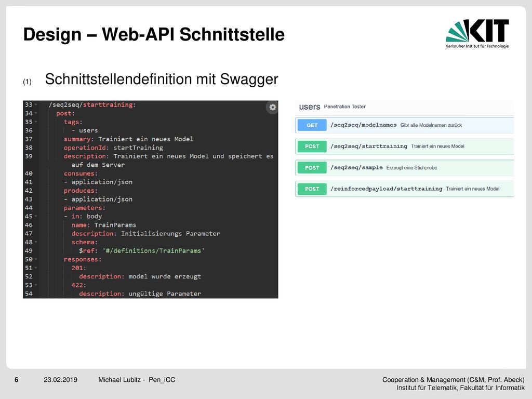Click the slide number 6
The image size is (532, 399).
(16, 380)
